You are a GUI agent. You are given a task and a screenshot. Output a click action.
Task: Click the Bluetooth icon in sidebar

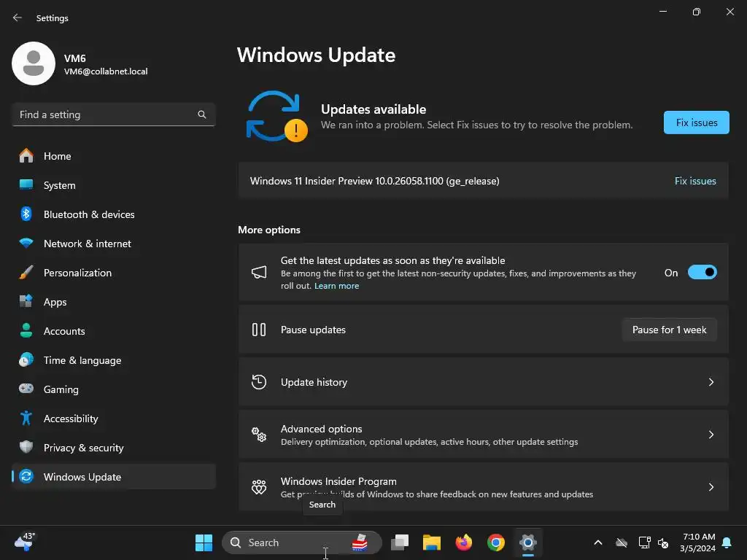tap(26, 214)
